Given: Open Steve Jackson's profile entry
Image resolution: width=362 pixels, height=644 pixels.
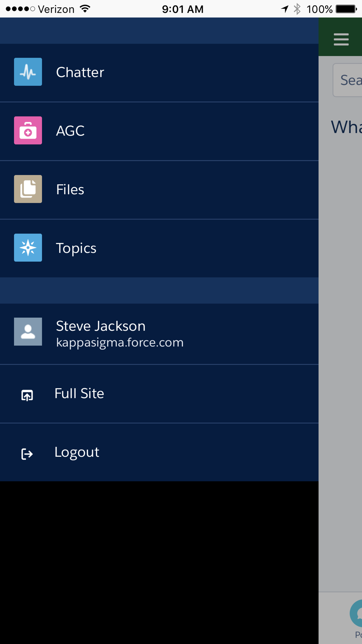Looking at the screenshot, I should [x=159, y=334].
